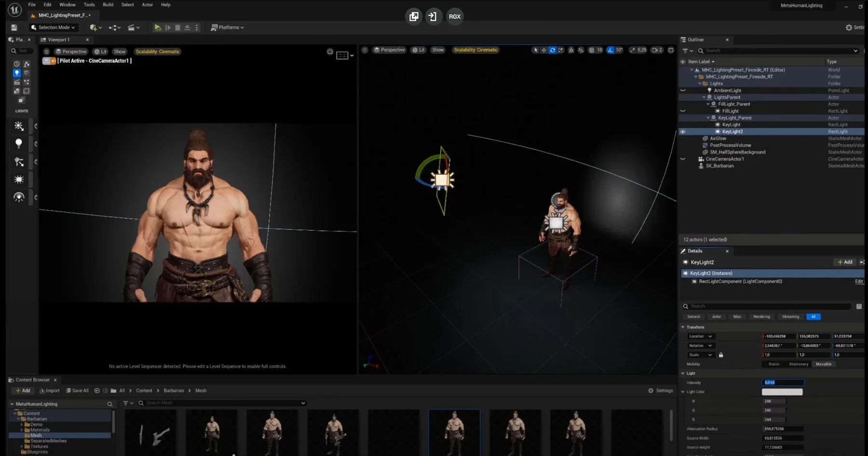Image resolution: width=868 pixels, height=456 pixels.
Task: Toggle the scale lock icon
Action: point(721,355)
